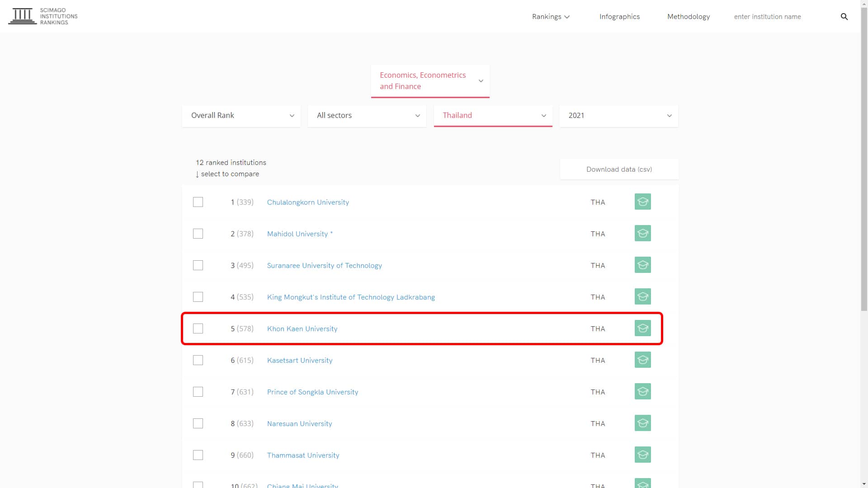Open Naresuan University link
Screen dimensions: 868x488
pyautogui.click(x=299, y=424)
